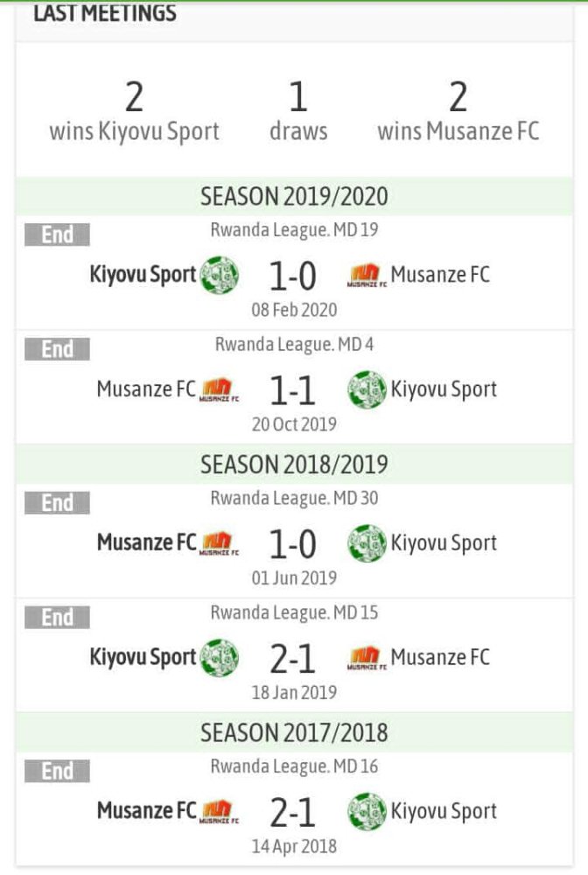Click Musanze FC logo in 18 Jan 2019 match

[x=367, y=659]
